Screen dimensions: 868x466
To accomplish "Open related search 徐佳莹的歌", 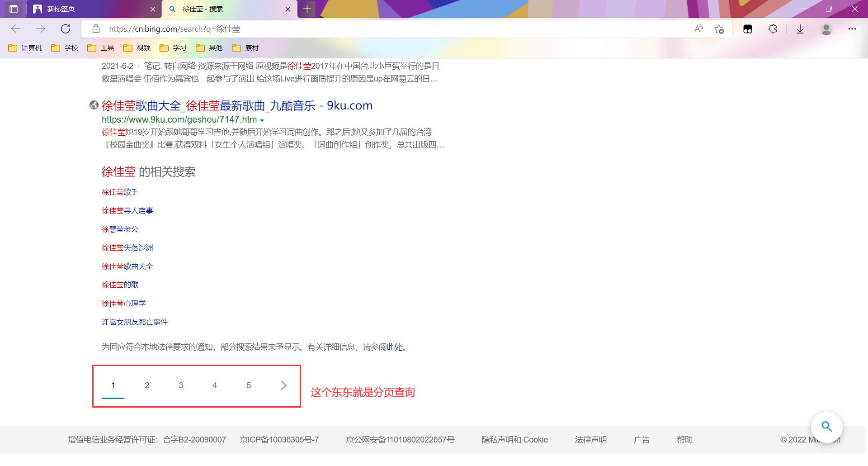I will coord(120,285).
